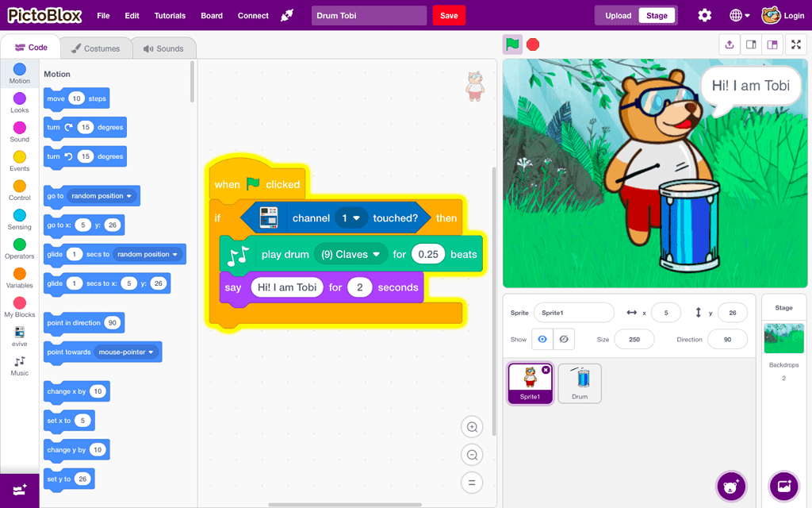This screenshot has height=508, width=812.
Task: Click the choose a sprite button
Action: pos(730,487)
